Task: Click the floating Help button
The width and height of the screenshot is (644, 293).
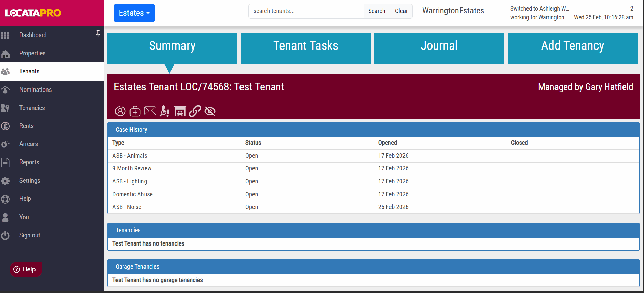Action: (x=26, y=269)
